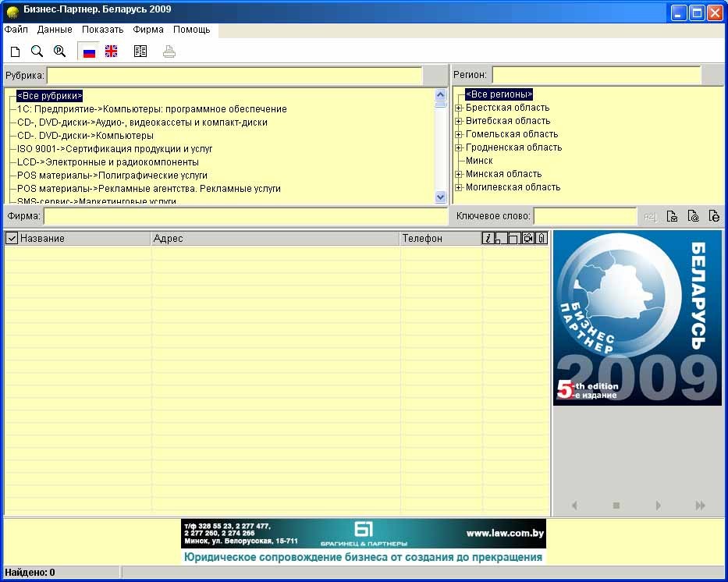
Task: Expand the Витебская область region node
Action: pyautogui.click(x=459, y=121)
